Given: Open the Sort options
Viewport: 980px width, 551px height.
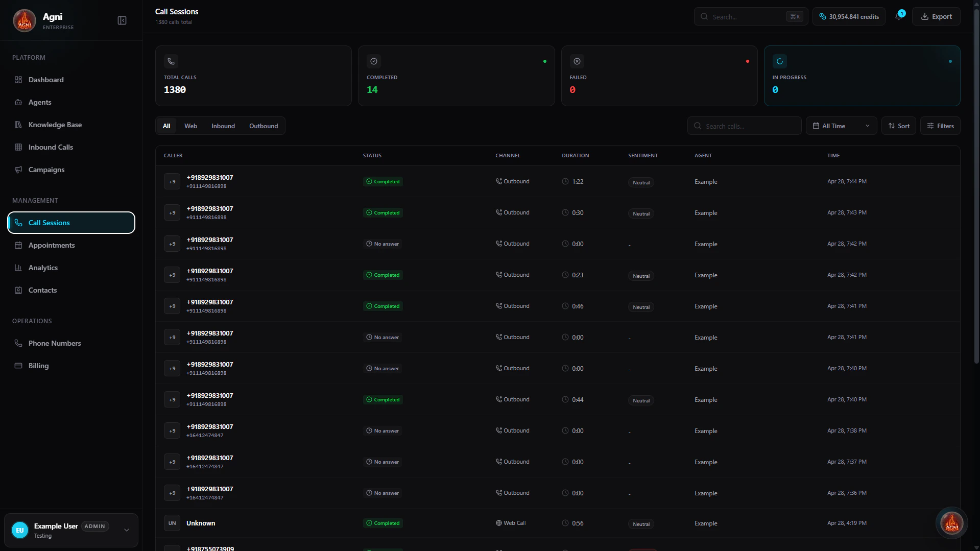Looking at the screenshot, I should click(x=898, y=126).
